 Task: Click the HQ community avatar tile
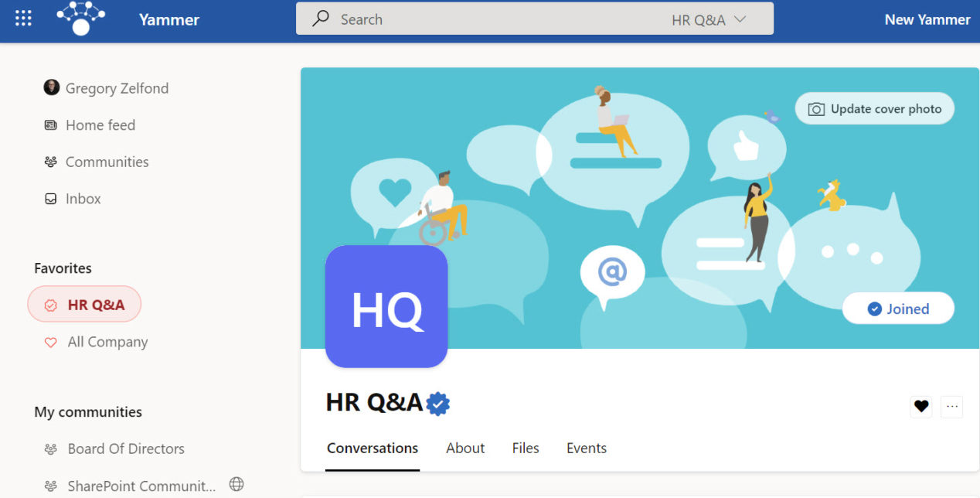pos(386,306)
